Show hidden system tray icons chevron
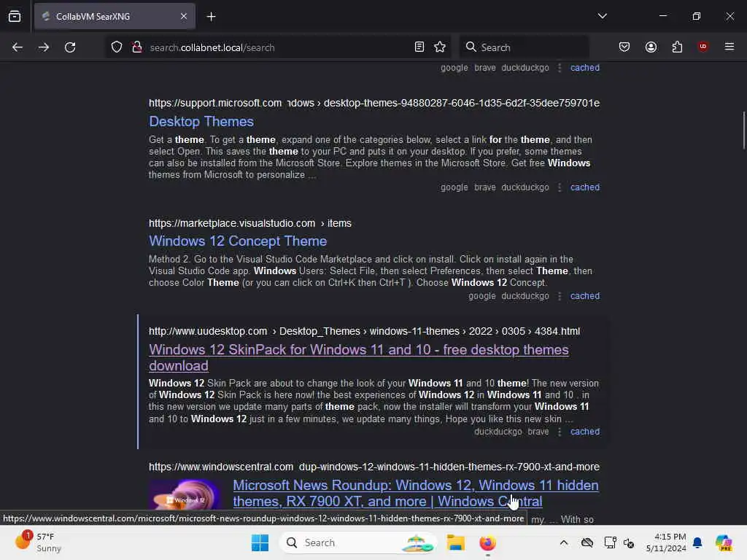Screen dimensions: 747x560 pos(564,542)
